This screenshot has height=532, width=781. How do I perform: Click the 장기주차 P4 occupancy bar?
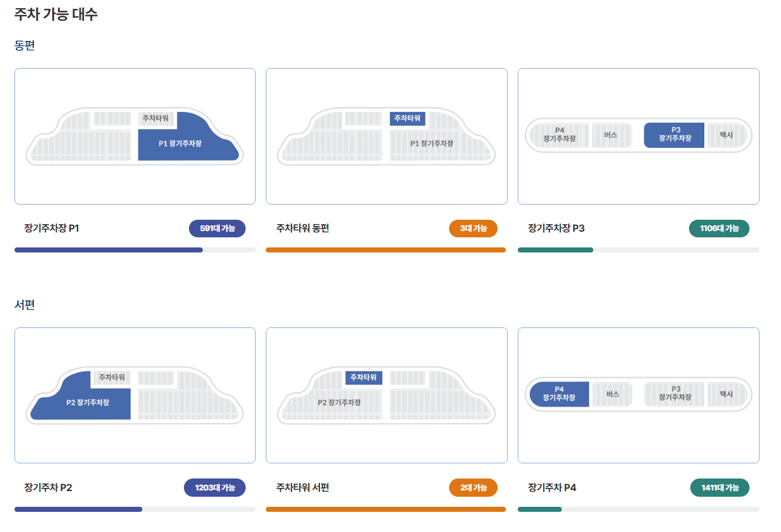tap(639, 509)
